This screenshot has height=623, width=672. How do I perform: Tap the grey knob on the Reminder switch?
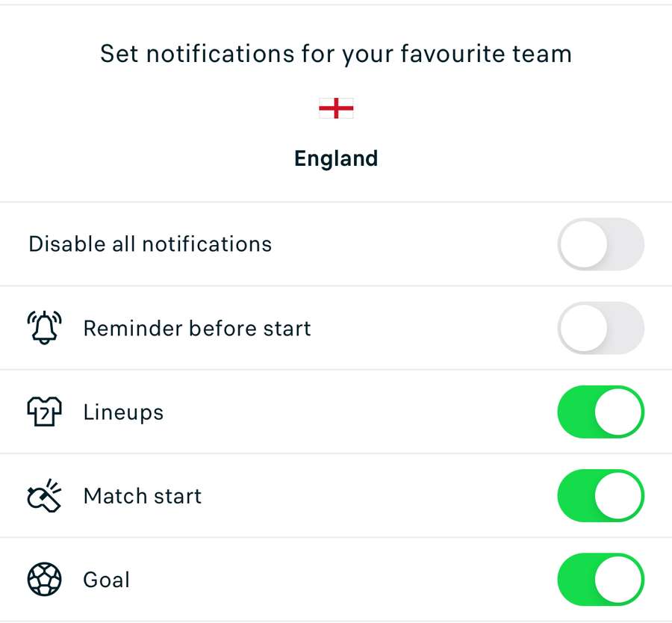pyautogui.click(x=582, y=328)
